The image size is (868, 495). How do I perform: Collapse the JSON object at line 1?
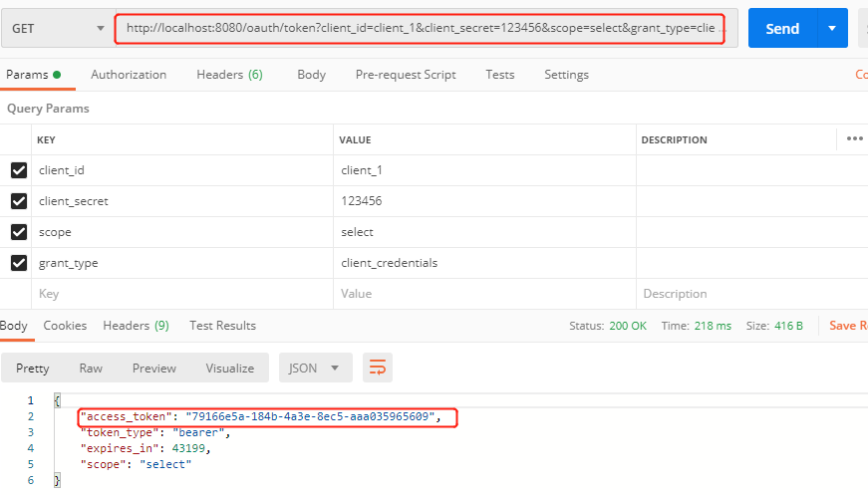click(57, 400)
